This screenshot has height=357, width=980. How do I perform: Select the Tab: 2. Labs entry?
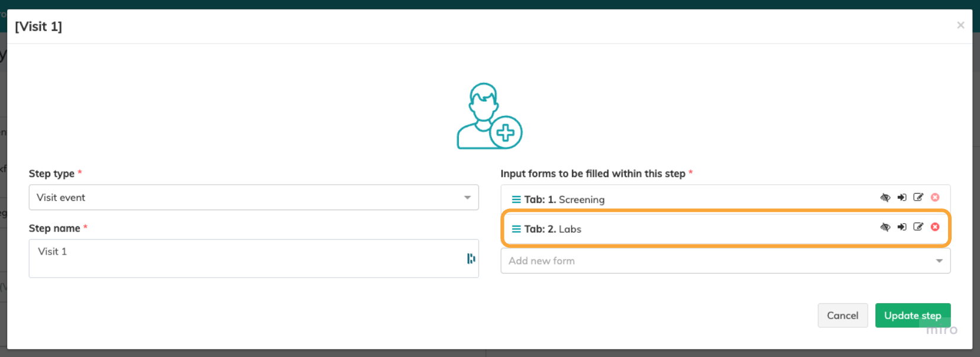point(552,229)
